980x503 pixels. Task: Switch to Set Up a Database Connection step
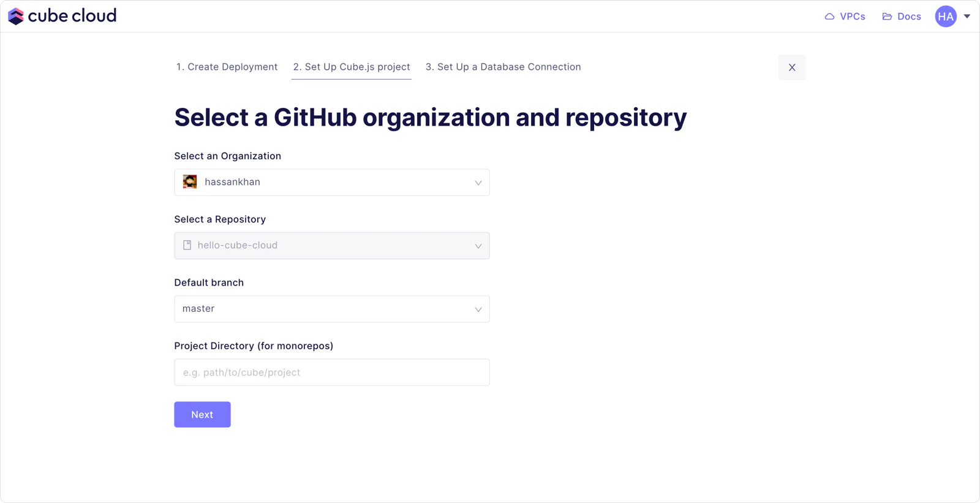[503, 67]
